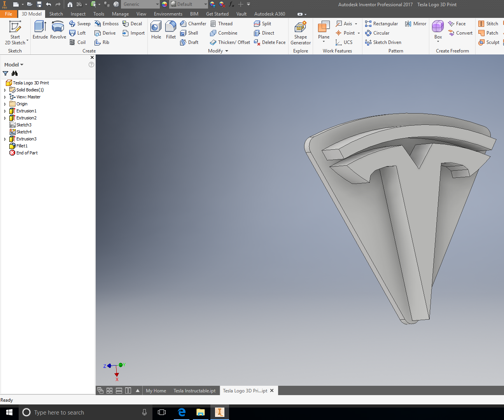This screenshot has height=420, width=504.
Task: Open the Windows Start menu
Action: (x=9, y=412)
